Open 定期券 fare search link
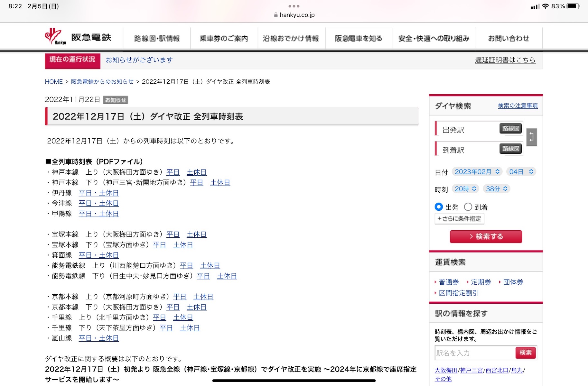The image size is (588, 386). pyautogui.click(x=481, y=282)
